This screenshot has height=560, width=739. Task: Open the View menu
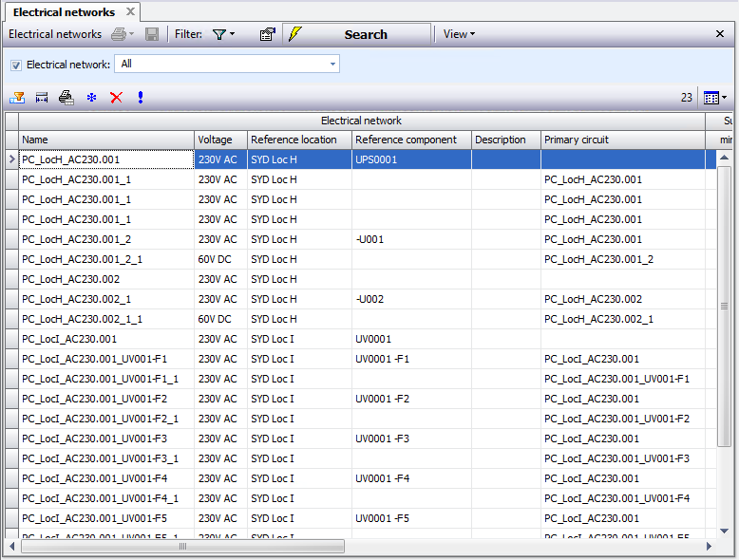(x=459, y=34)
